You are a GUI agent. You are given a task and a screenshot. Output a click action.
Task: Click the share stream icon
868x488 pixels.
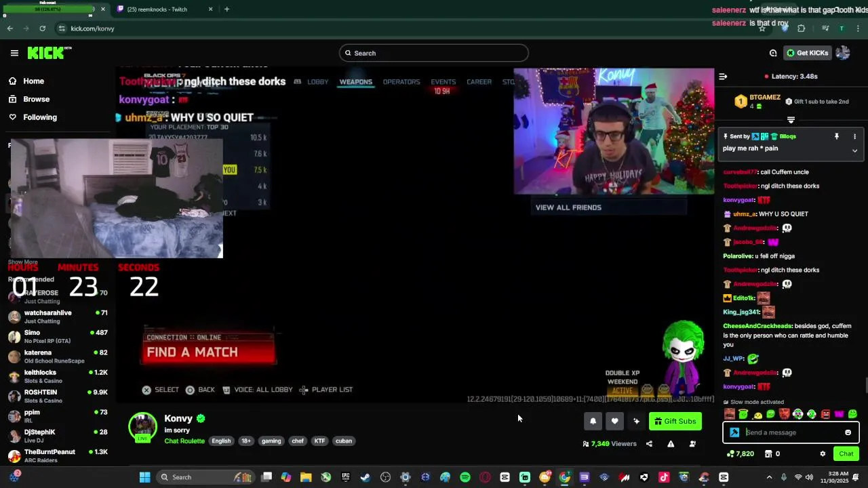tap(649, 444)
